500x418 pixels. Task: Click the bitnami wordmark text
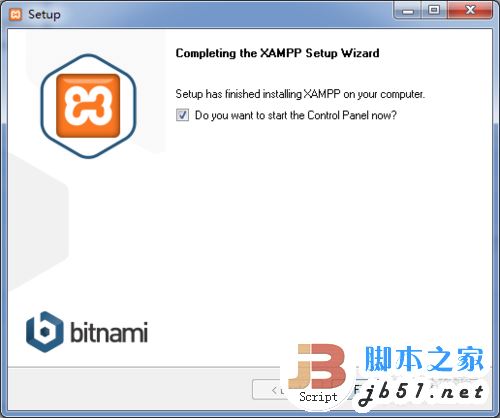tap(109, 332)
